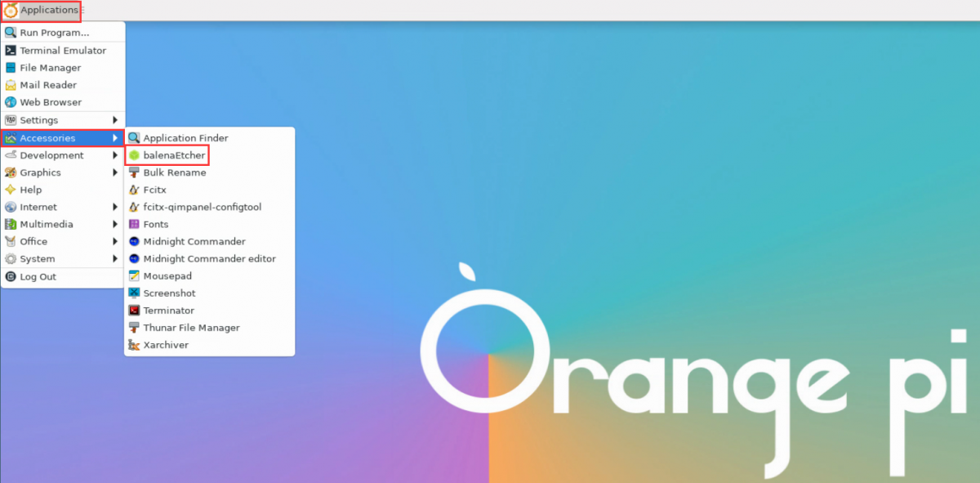This screenshot has height=483, width=980.
Task: Click the Help star icon
Action: pos(11,190)
